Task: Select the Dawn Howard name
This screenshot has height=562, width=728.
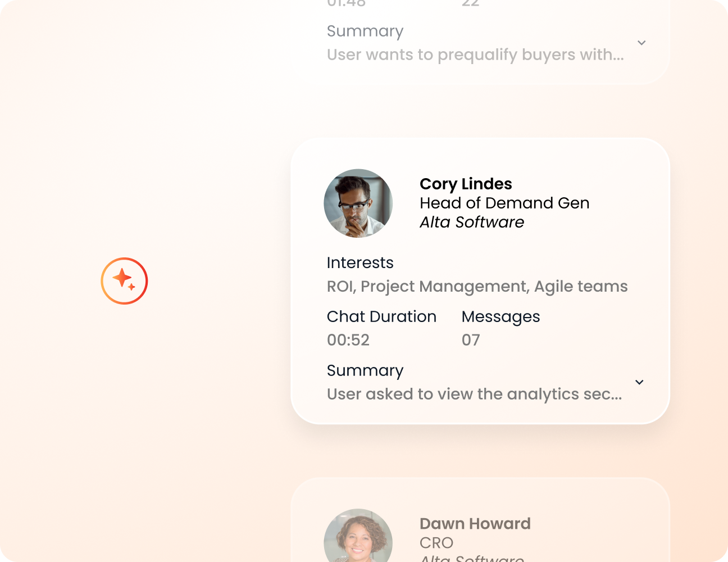Action: coord(475,523)
